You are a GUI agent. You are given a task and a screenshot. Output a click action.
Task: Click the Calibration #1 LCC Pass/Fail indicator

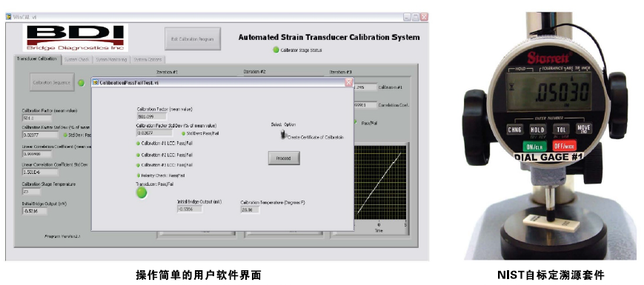tap(139, 144)
